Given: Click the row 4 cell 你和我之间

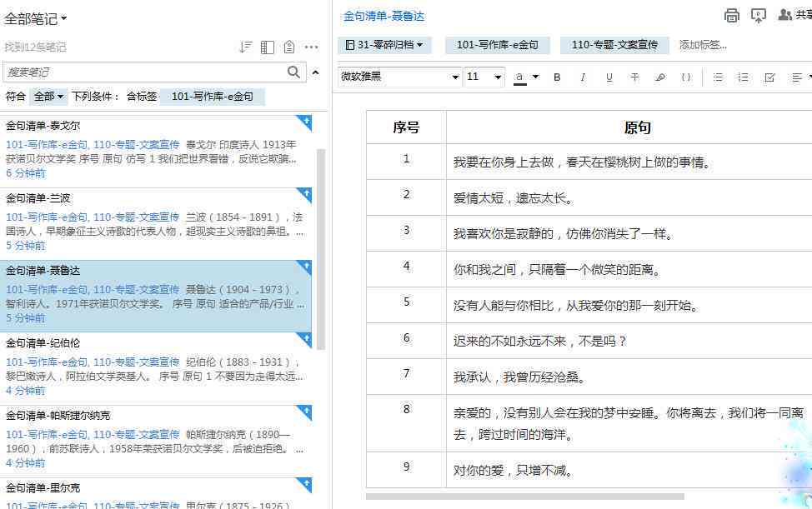Looking at the screenshot, I should [629, 269].
